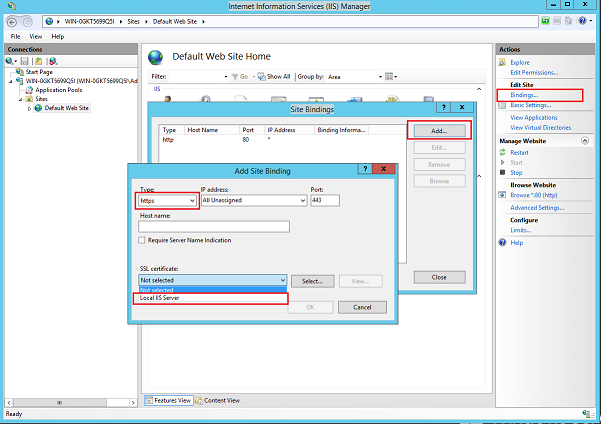The image size is (601, 424).
Task: Enable Require Server Name Indication checkbox
Action: 142,240
